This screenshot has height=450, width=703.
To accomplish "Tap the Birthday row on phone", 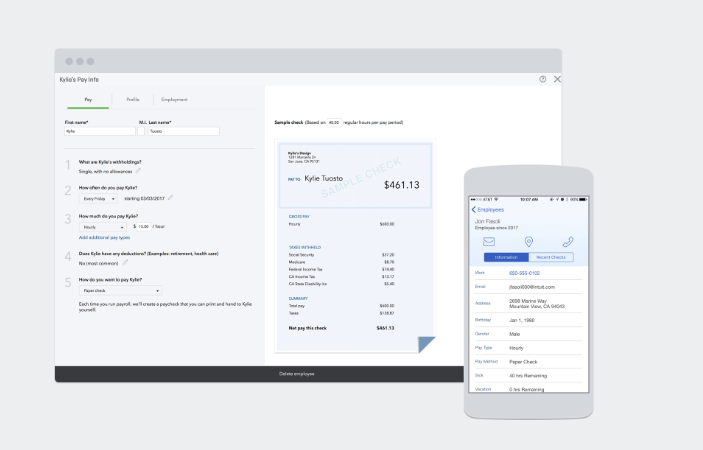I will [x=529, y=320].
